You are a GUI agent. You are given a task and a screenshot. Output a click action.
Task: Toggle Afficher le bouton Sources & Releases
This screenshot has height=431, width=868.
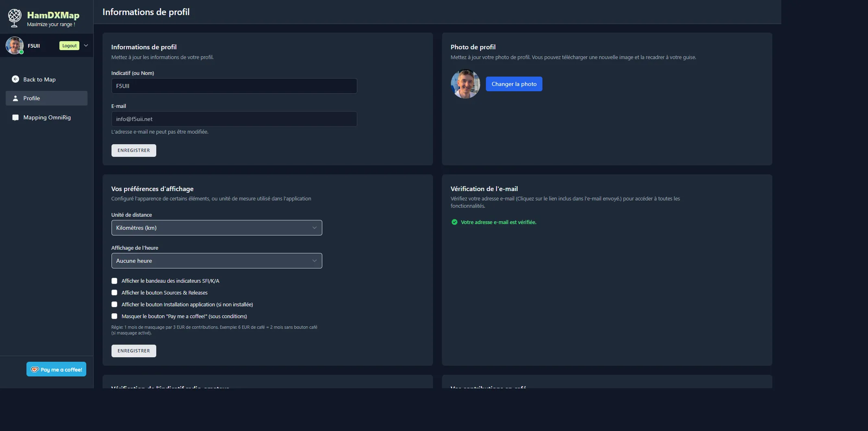pos(114,292)
